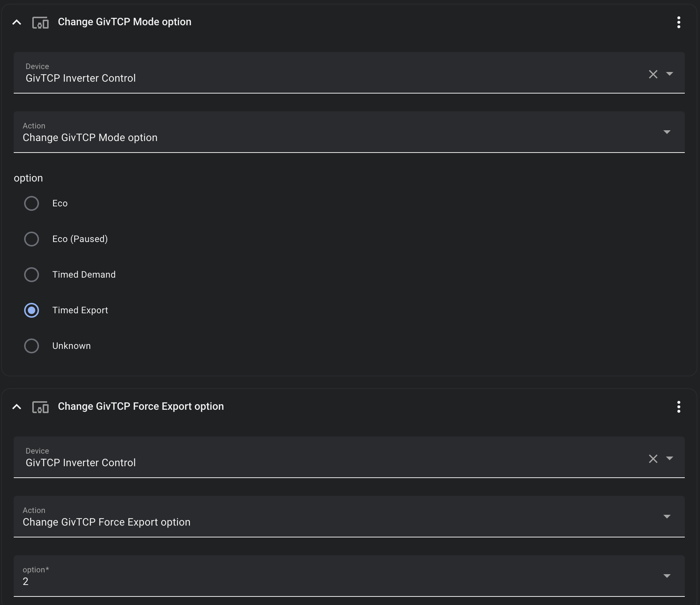The height and width of the screenshot is (605, 700).
Task: Select the Eco radio option
Action: (32, 203)
